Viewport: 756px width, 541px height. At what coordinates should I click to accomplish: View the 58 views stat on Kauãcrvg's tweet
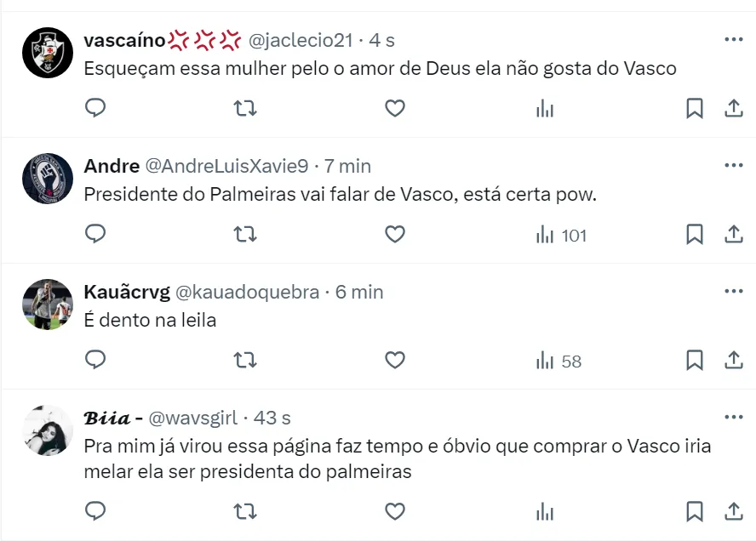[558, 361]
